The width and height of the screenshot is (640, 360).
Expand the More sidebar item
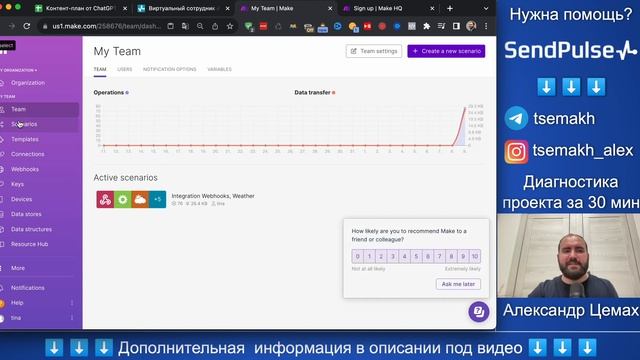coord(18,268)
